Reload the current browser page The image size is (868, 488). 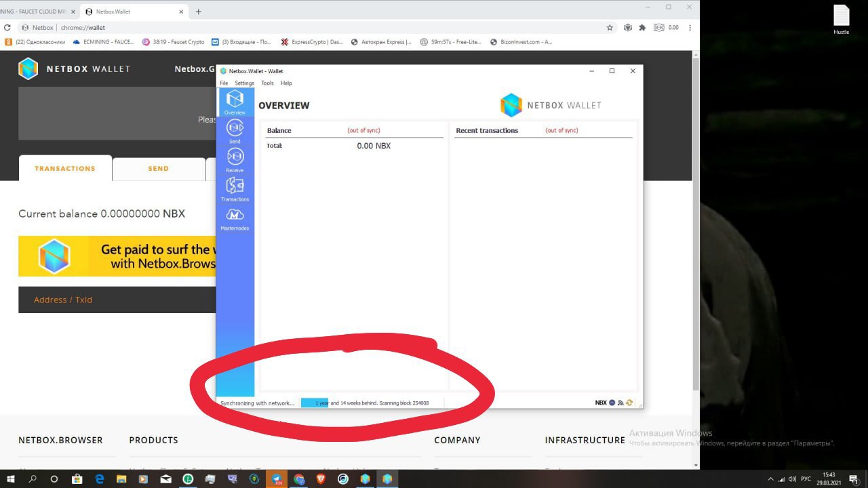(x=7, y=28)
